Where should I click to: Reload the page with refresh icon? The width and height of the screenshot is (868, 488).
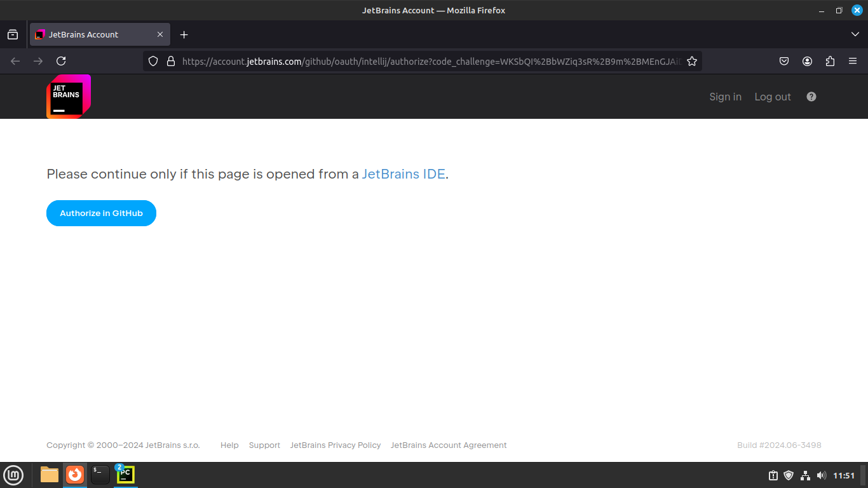coord(61,61)
